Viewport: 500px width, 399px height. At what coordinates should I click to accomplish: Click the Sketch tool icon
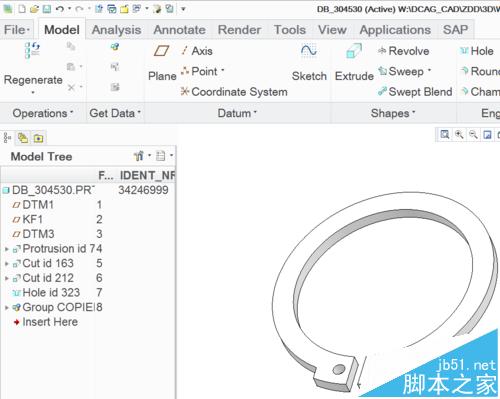309,51
